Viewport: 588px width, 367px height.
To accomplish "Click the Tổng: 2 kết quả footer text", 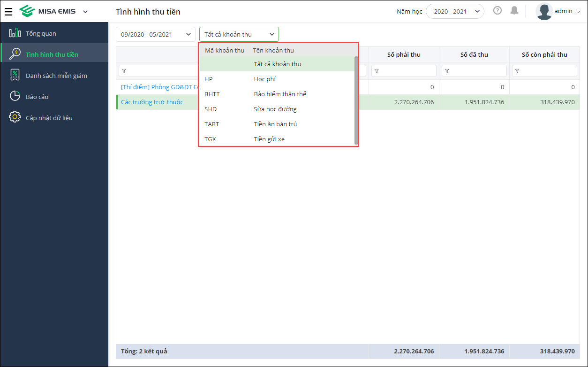I will (x=144, y=351).
